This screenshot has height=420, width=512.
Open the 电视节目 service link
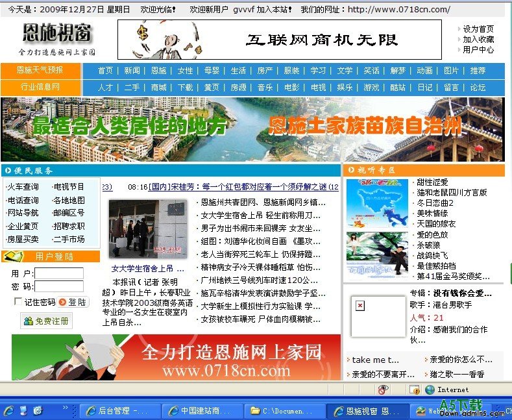click(x=69, y=187)
